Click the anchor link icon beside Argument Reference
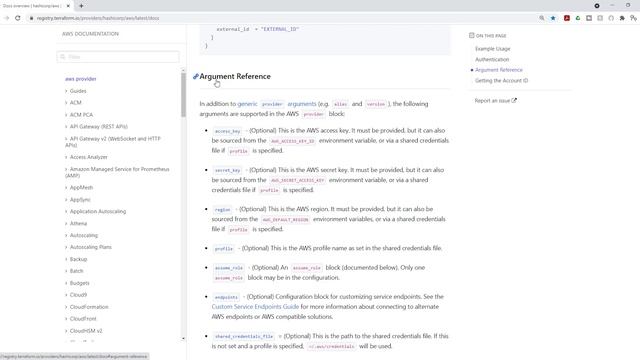Screen dimensions: 640x360 click(x=196, y=76)
